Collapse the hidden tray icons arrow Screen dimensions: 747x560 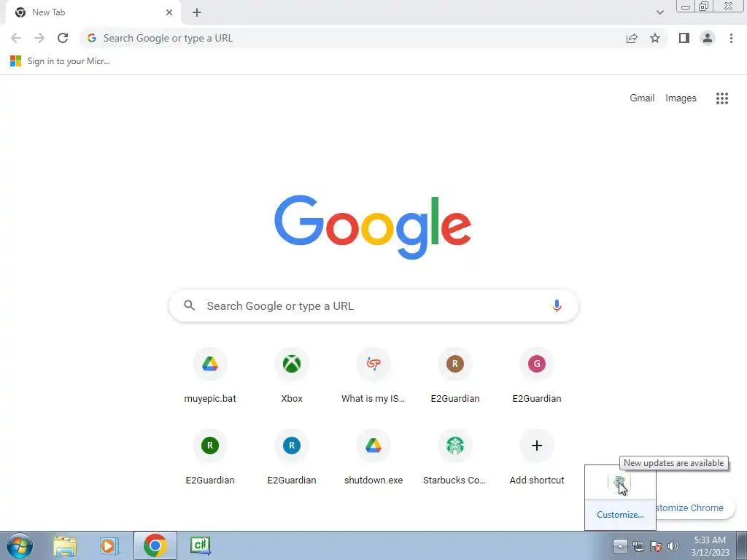620,545
